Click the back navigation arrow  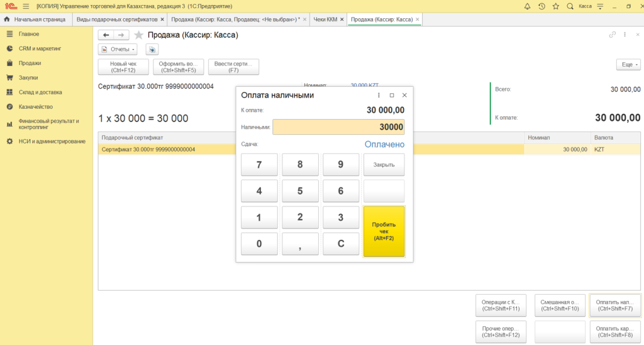point(106,35)
